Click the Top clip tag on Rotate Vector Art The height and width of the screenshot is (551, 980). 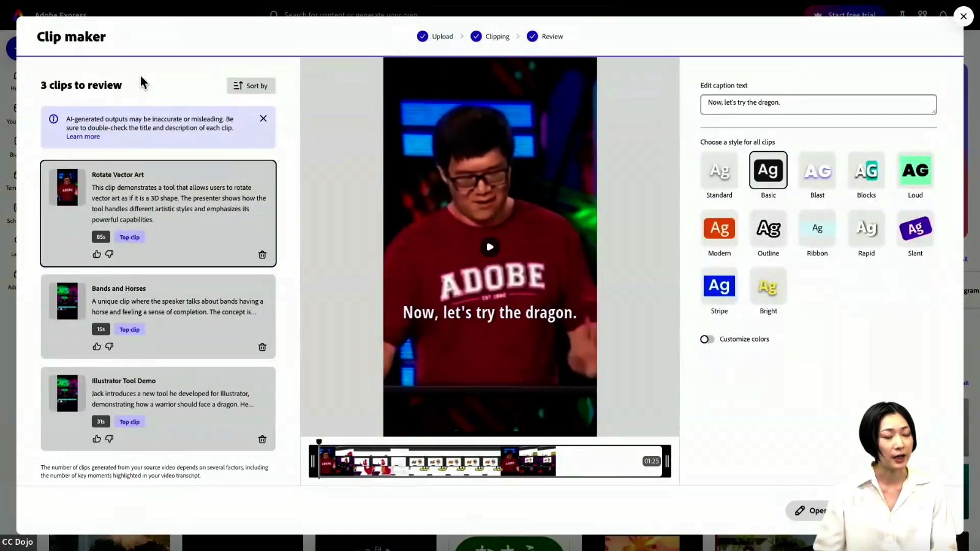tap(129, 237)
